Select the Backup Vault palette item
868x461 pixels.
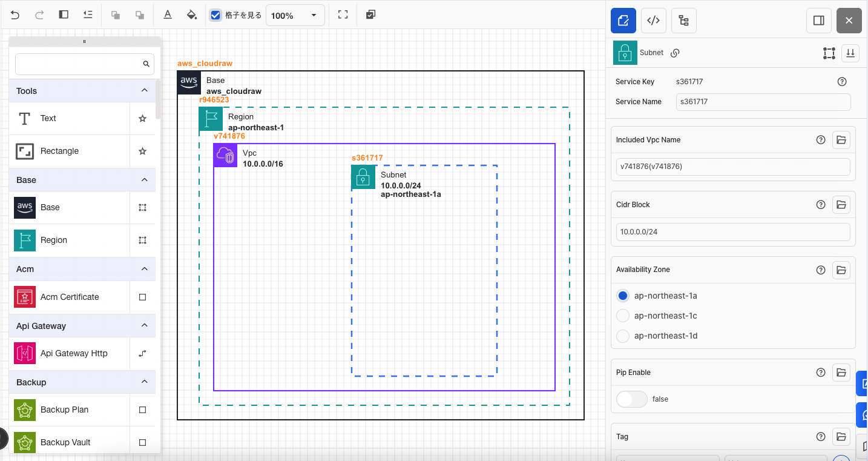[70, 442]
